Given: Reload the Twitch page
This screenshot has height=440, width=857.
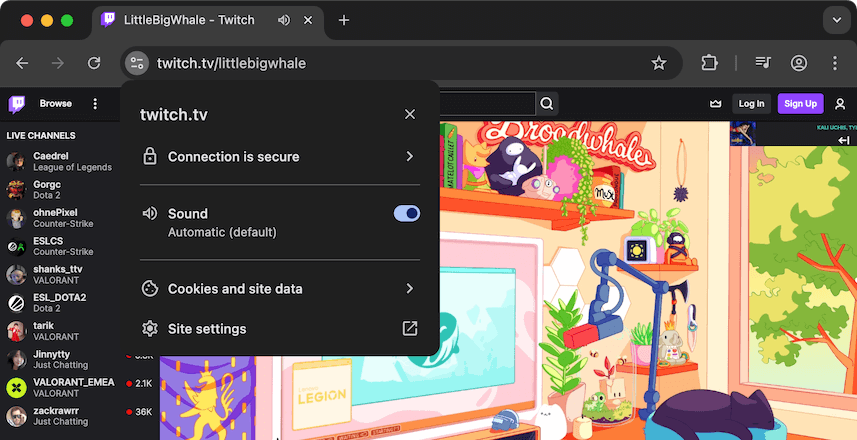Looking at the screenshot, I should [x=94, y=63].
